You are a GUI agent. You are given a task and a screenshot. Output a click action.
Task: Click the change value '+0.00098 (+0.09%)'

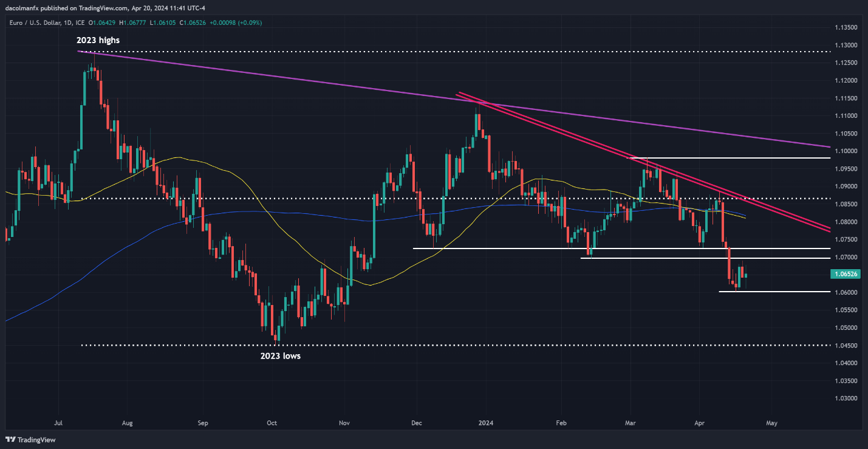click(x=236, y=22)
